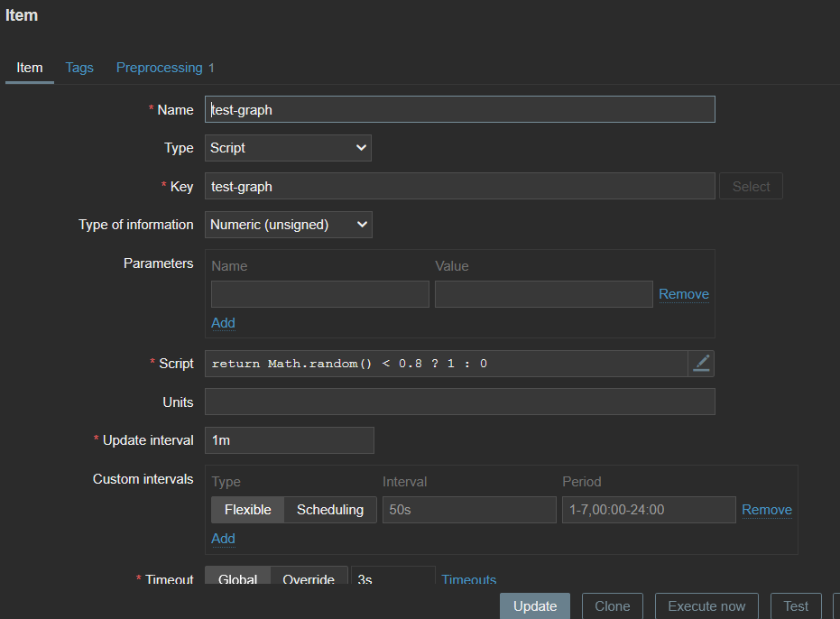Go to the Item tab
840x619 pixels.
click(x=30, y=68)
